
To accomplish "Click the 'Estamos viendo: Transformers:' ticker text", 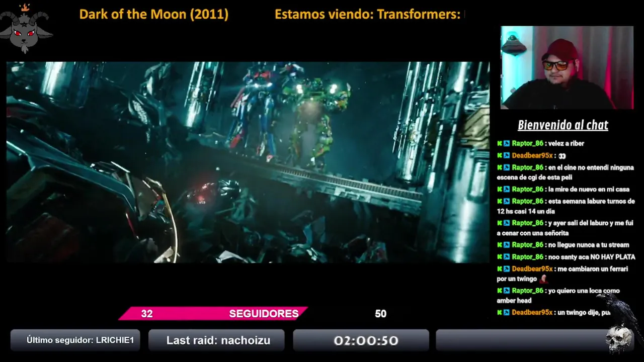I will pos(367,14).
